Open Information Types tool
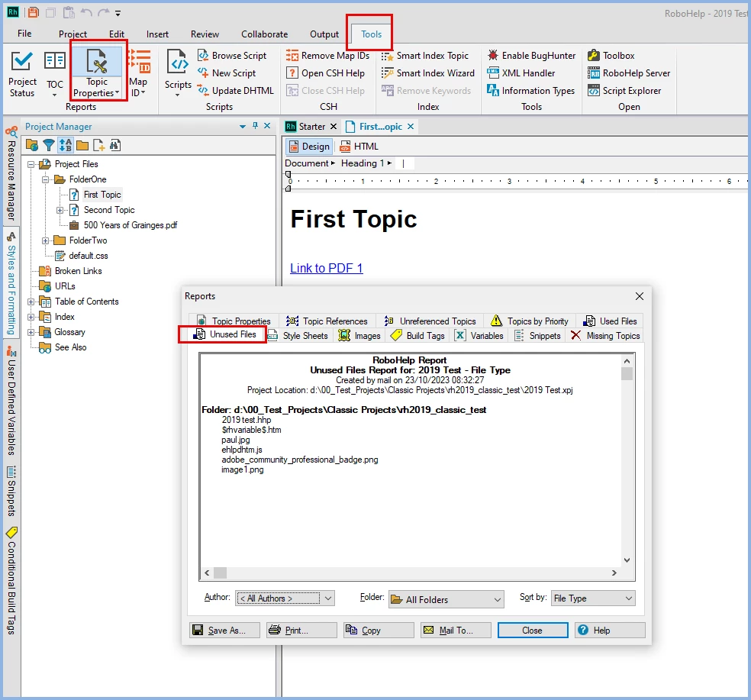 [x=530, y=91]
